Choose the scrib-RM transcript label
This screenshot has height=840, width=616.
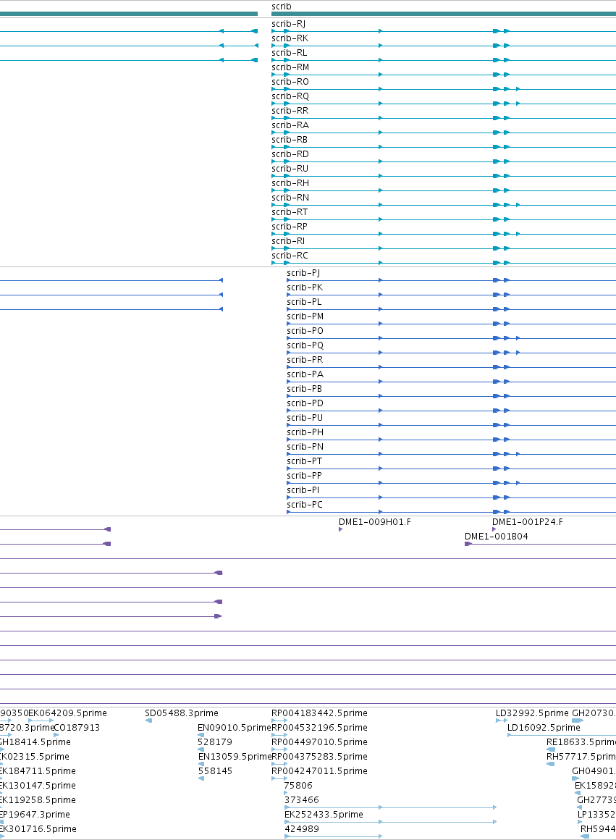click(290, 67)
